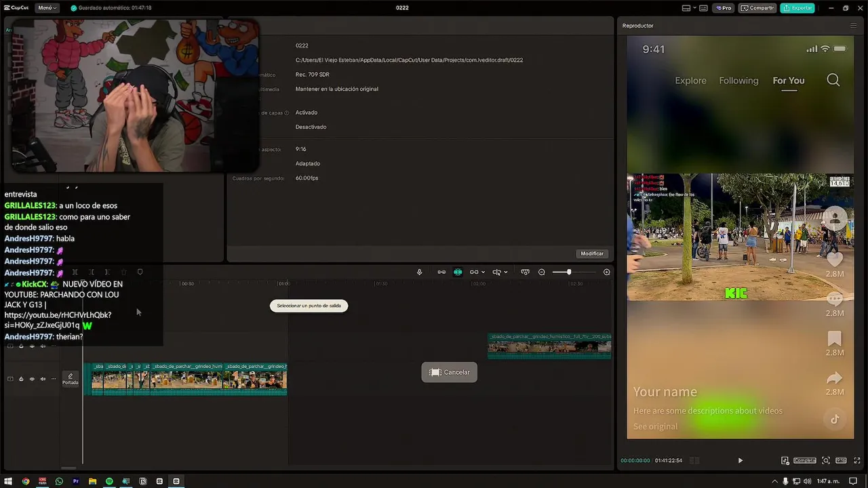868x488 pixels.
Task: Open more options for the main track
Action: [54, 379]
